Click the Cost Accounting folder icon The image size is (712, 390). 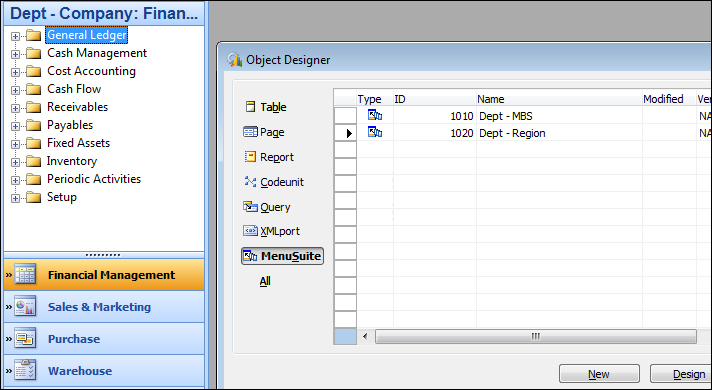[34, 71]
